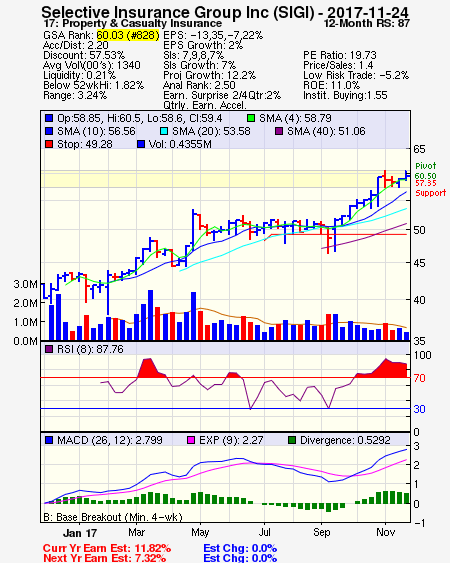The width and height of the screenshot is (450, 563).
Task: Click the Sls: 7,9,8,7% text
Action: click(194, 55)
